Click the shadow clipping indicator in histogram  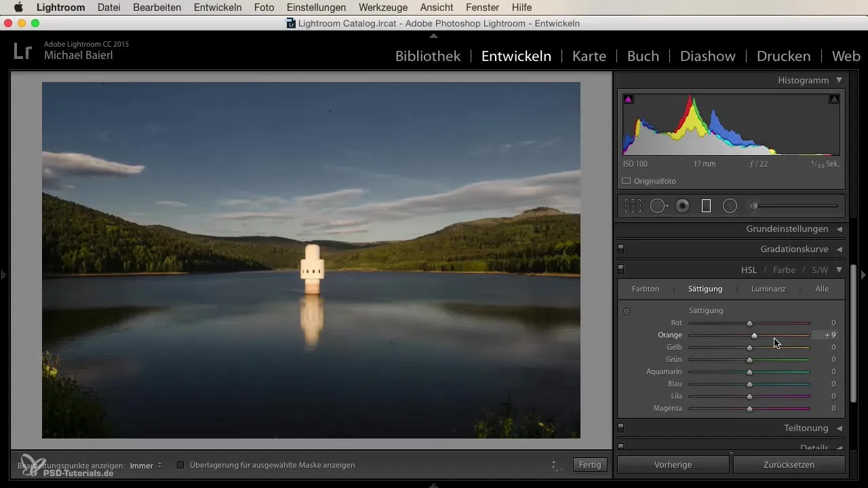[629, 99]
